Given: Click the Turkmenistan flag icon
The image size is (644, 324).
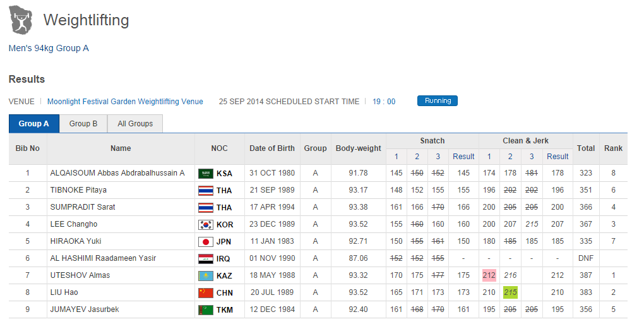Looking at the screenshot, I should pos(206,309).
